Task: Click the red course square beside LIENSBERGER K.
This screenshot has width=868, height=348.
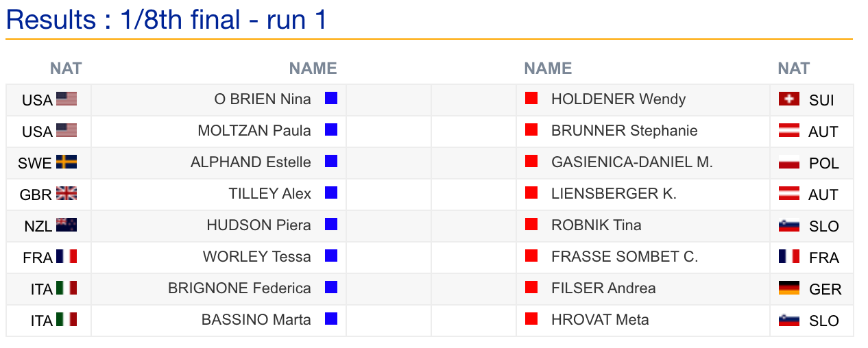Action: tap(531, 193)
